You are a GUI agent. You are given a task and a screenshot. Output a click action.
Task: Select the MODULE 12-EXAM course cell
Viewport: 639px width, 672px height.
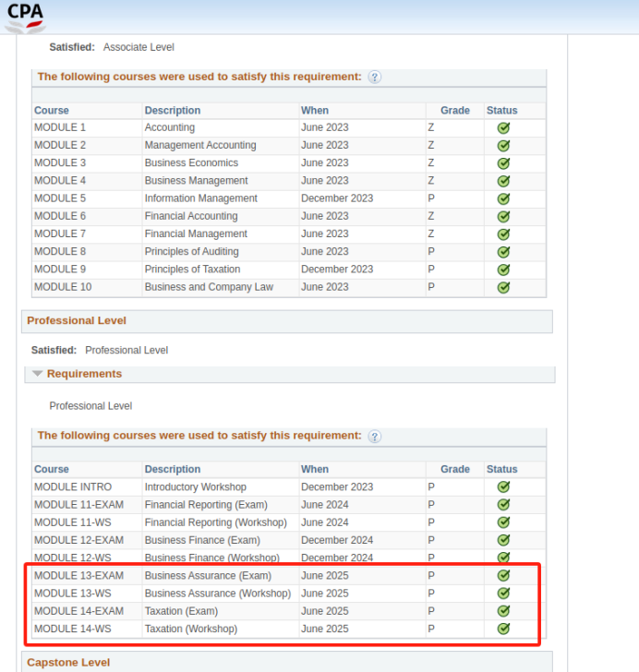coord(78,540)
